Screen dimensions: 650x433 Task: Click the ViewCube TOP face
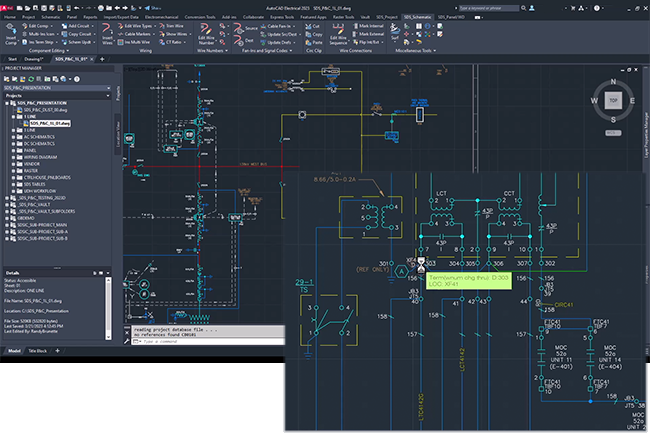612,100
